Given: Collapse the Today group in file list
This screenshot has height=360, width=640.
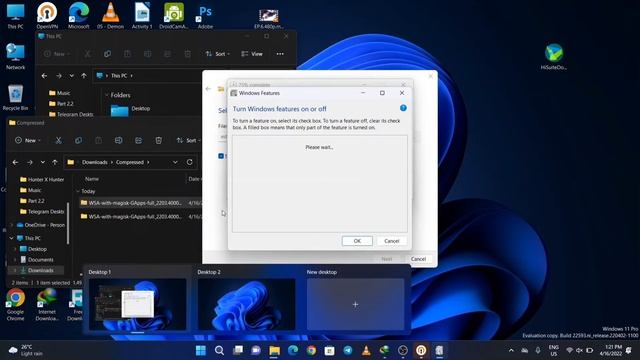Looking at the screenshot, I should (x=78, y=191).
